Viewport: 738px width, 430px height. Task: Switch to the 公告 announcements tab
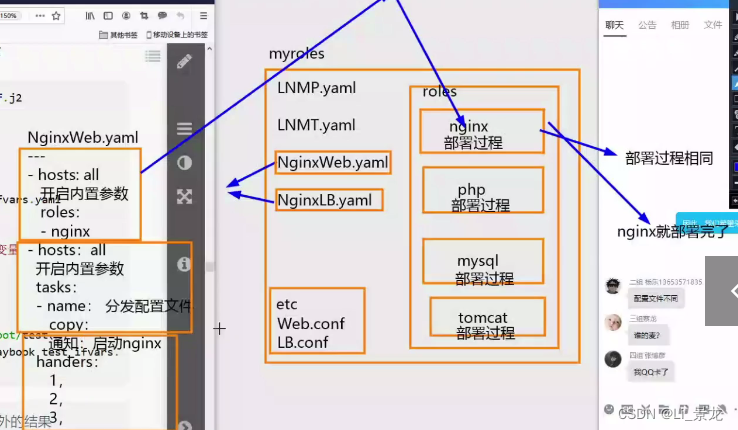(x=647, y=25)
